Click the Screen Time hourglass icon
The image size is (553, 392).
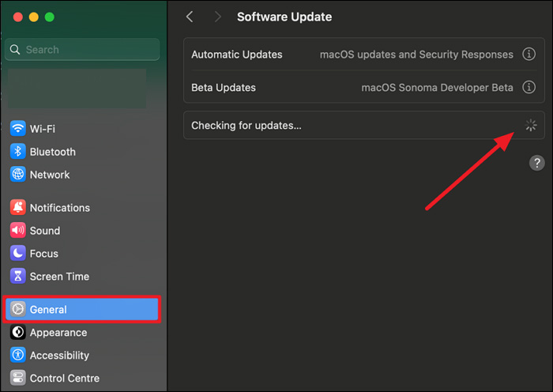(x=17, y=277)
